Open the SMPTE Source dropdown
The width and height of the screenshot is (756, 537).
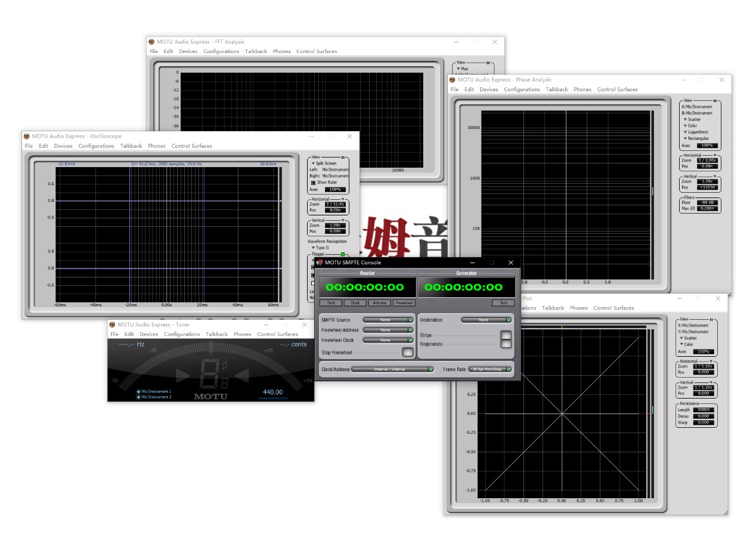388,320
